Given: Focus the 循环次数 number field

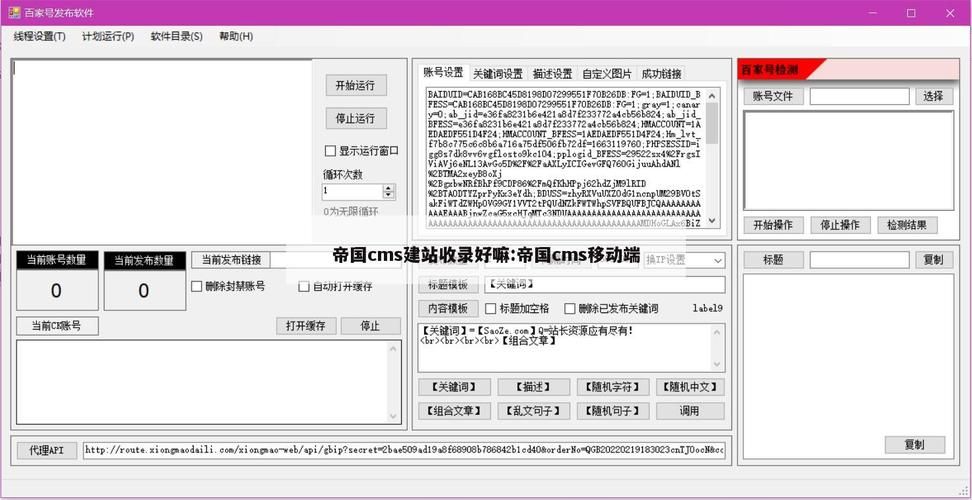Looking at the screenshot, I should coord(352,192).
